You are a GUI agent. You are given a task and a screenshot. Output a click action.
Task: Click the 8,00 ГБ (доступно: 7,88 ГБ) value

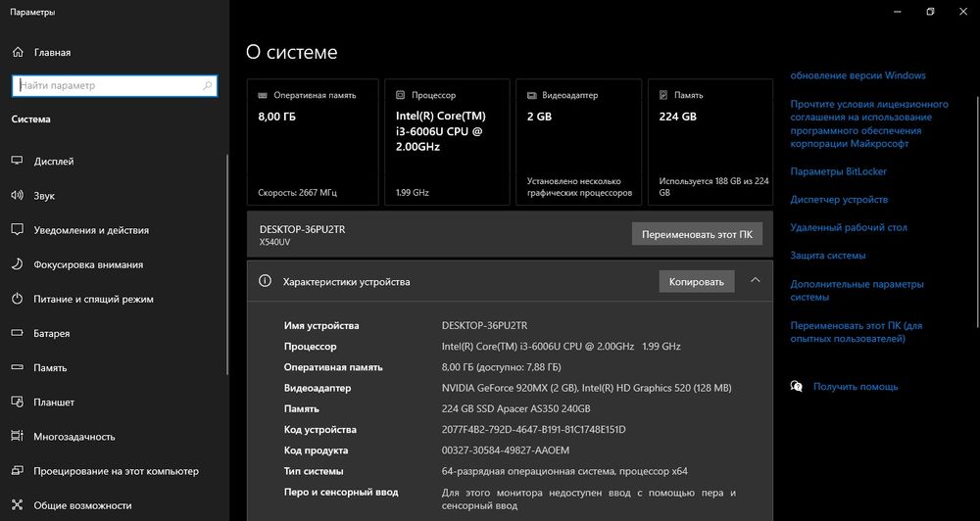501,367
